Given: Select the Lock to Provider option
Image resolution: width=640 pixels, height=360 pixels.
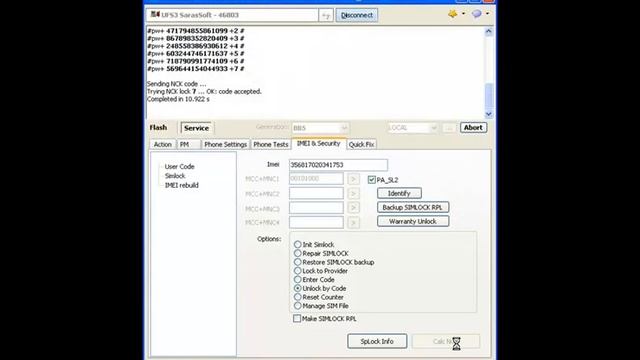Looking at the screenshot, I should coord(298,271).
